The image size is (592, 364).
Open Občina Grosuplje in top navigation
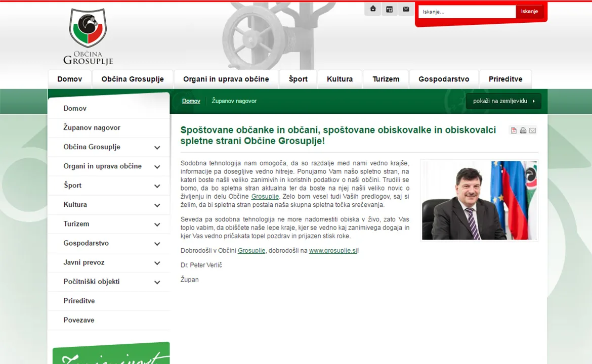click(x=133, y=79)
